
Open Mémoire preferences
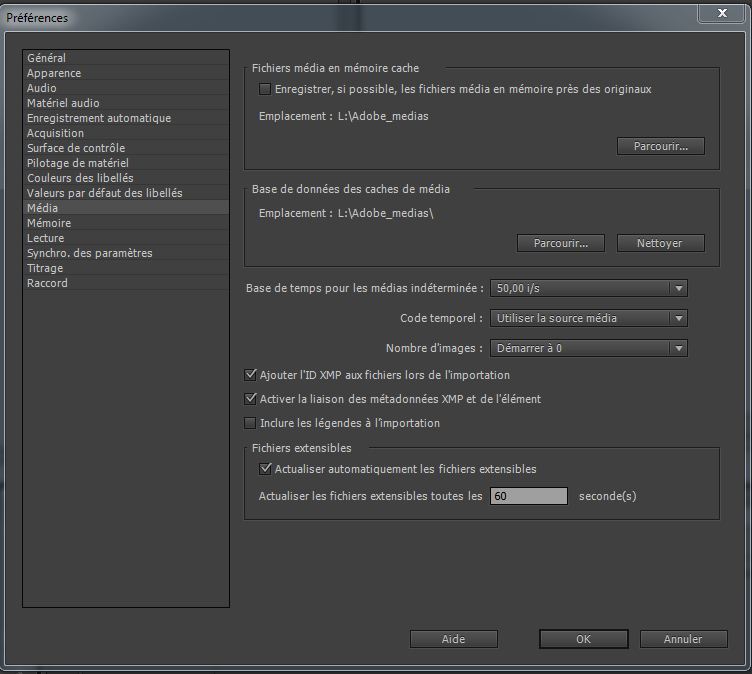pyautogui.click(x=125, y=223)
